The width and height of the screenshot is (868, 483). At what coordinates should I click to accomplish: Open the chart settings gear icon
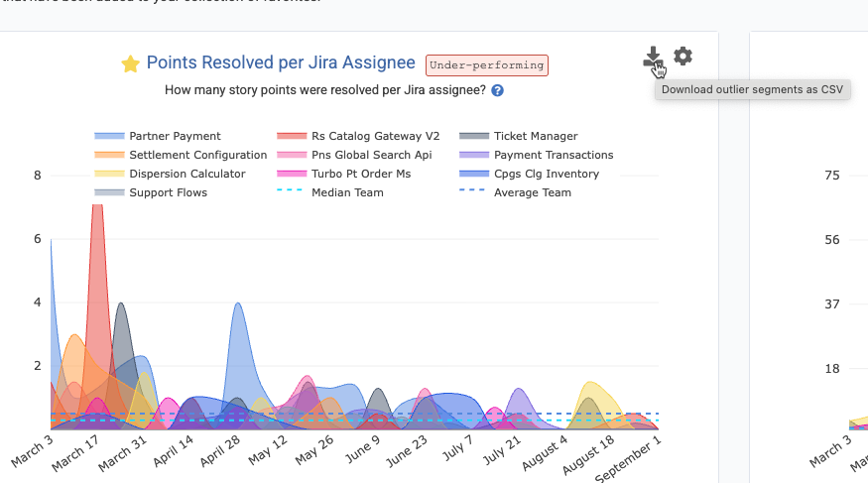pos(682,57)
